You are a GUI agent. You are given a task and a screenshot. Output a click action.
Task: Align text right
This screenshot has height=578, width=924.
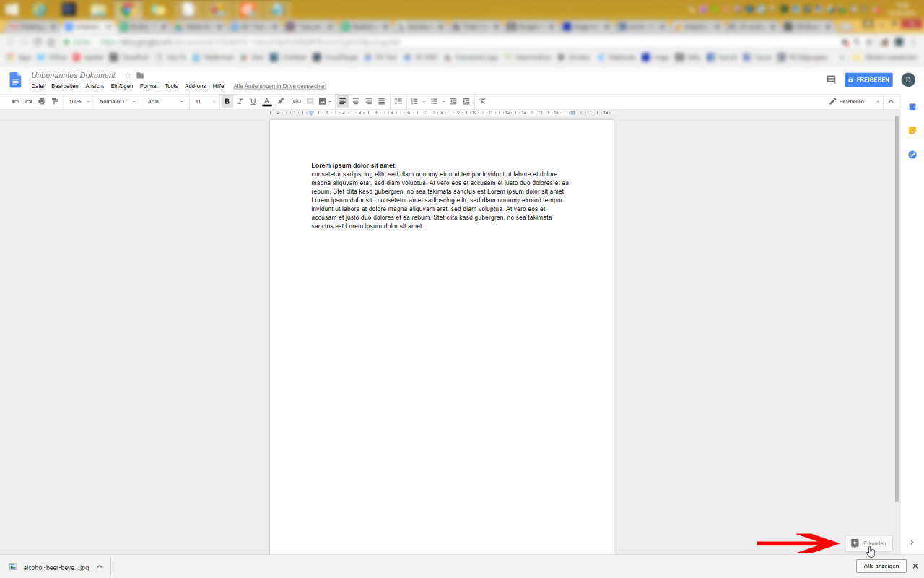[x=369, y=101]
